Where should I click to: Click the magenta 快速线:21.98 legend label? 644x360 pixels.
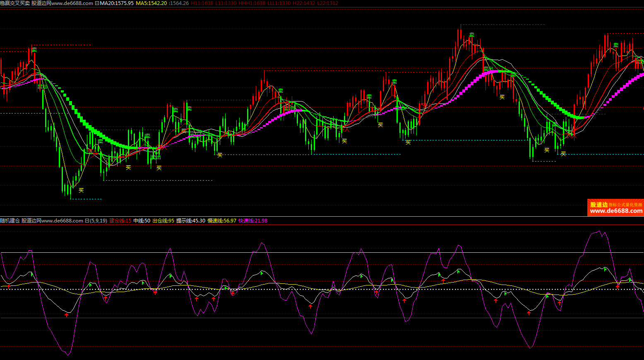253,221
